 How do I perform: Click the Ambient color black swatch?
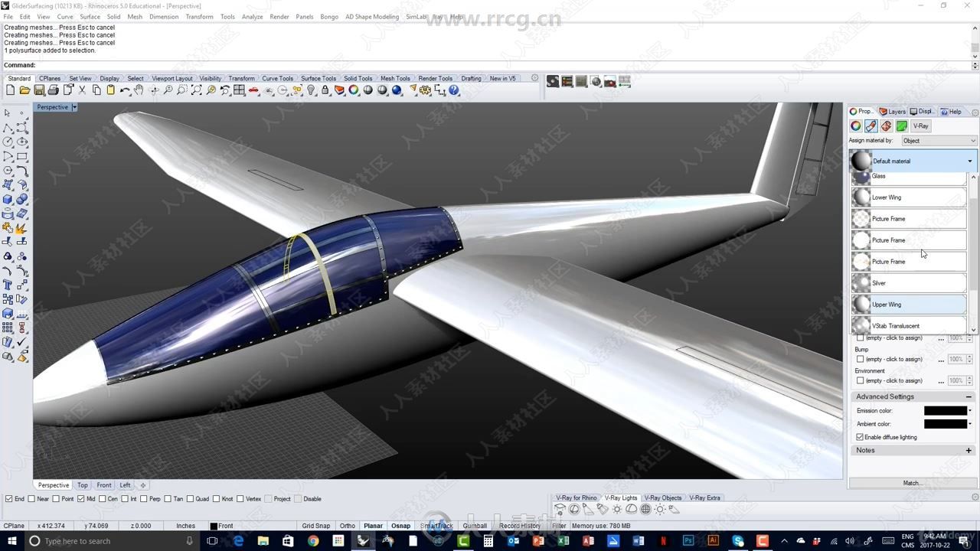point(945,424)
